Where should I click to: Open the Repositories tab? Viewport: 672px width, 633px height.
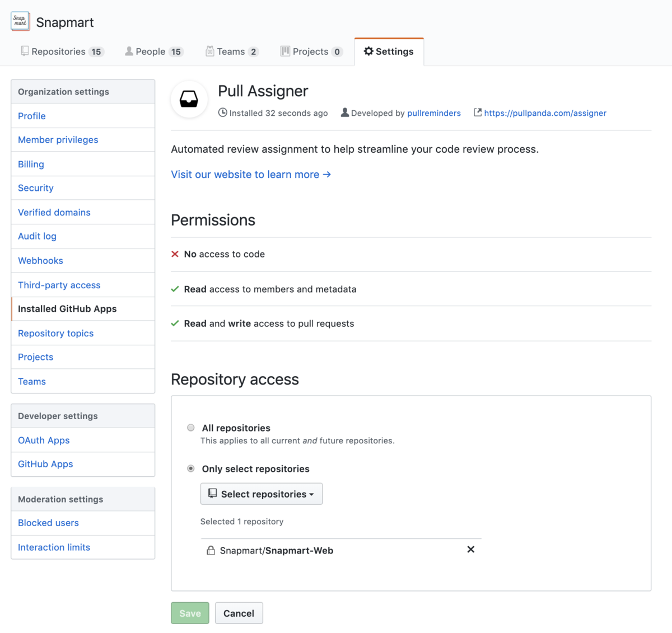62,51
